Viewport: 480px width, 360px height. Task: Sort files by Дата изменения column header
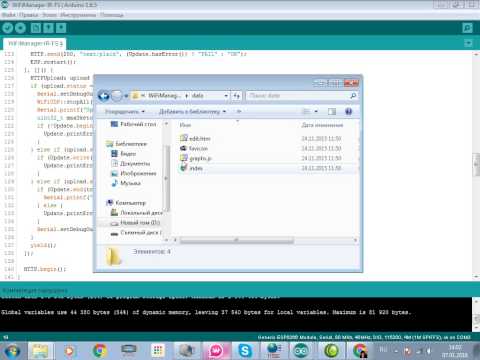(322, 125)
